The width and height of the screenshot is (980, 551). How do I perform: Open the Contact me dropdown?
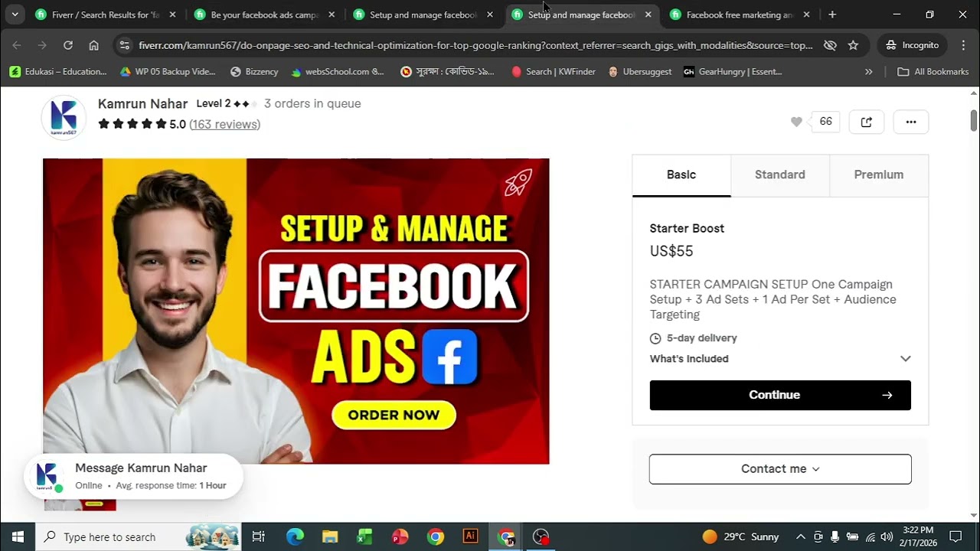(x=780, y=469)
